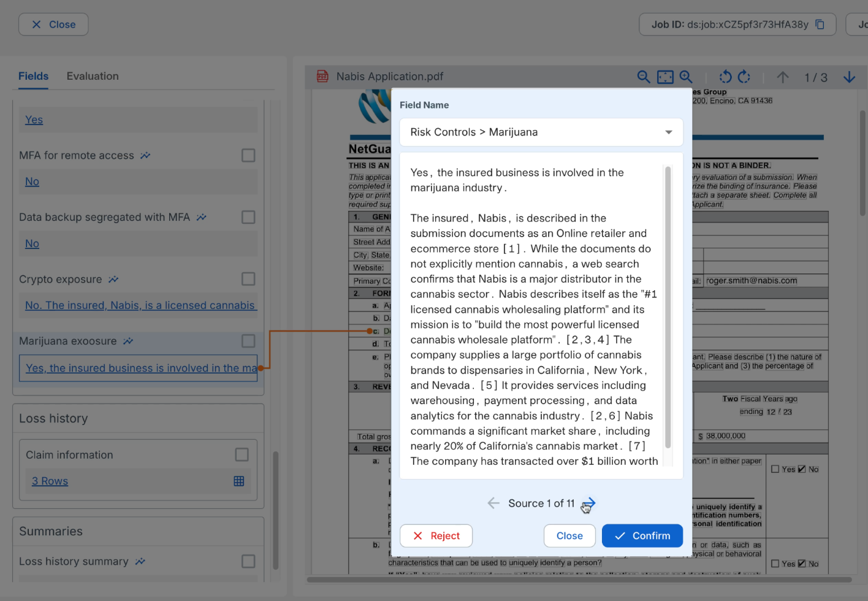Check the Claim information checkbox
Viewport: 868px width, 601px height.
coord(242,454)
